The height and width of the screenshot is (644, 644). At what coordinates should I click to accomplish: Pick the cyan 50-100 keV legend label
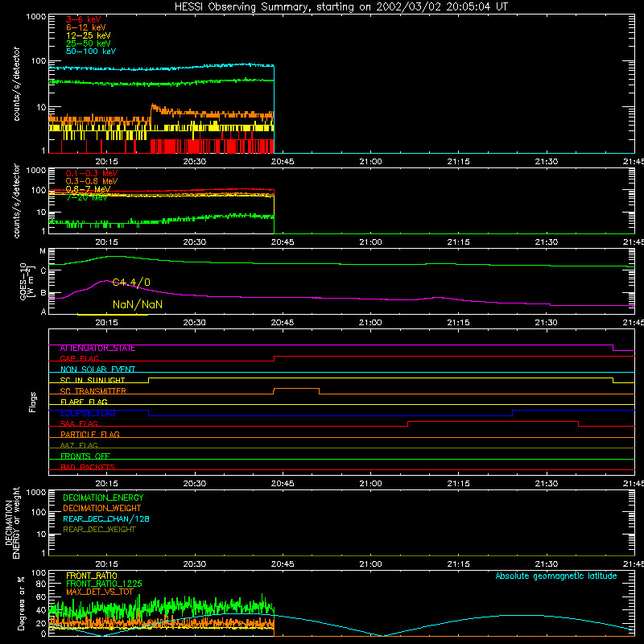(91, 52)
